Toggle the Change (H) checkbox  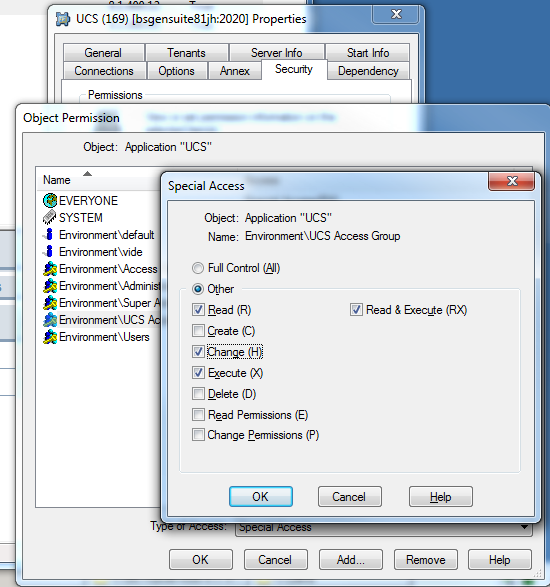click(198, 352)
